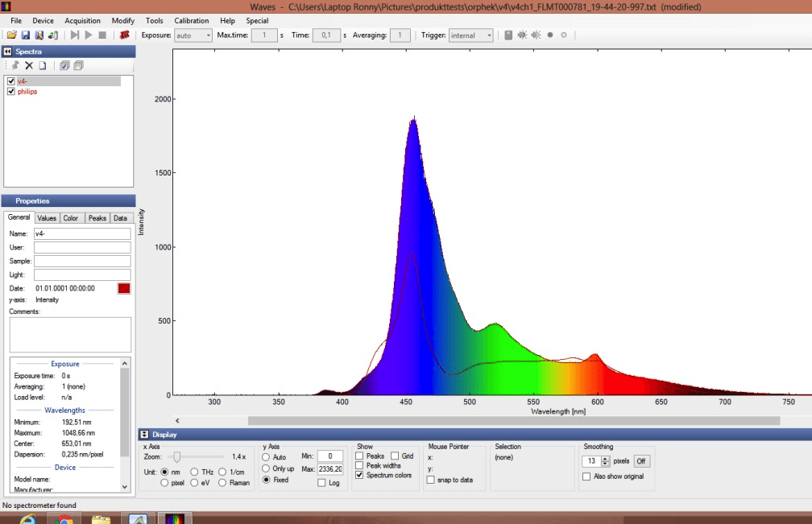Collapse the Spectra panel header

pyautogui.click(x=7, y=50)
